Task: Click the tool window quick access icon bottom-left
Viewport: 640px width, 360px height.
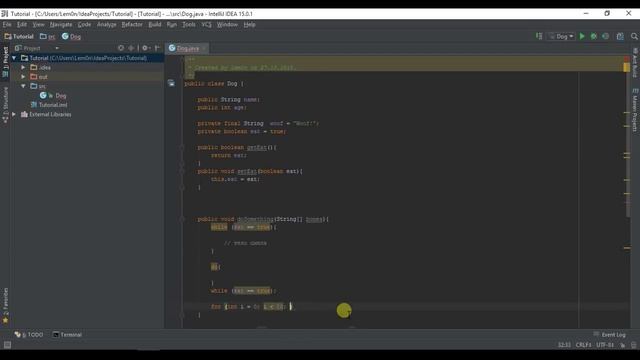Action: [x=7, y=345]
